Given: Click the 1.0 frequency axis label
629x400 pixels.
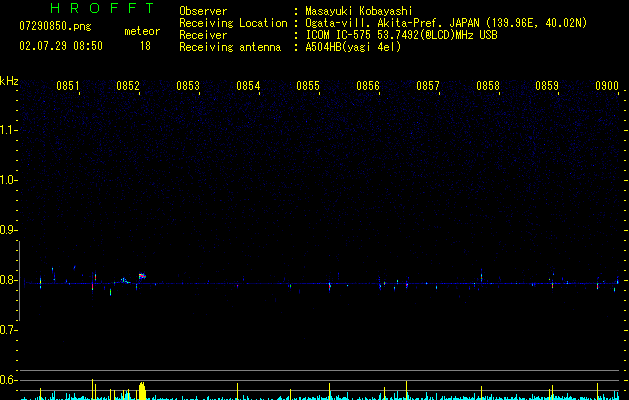Looking at the screenshot, I should point(8,180).
